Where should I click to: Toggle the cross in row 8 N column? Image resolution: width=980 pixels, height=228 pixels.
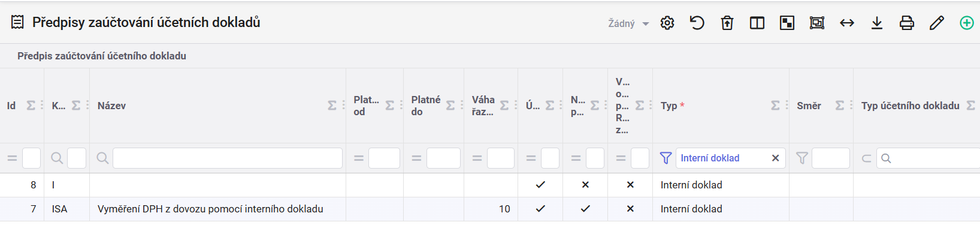coord(585,185)
